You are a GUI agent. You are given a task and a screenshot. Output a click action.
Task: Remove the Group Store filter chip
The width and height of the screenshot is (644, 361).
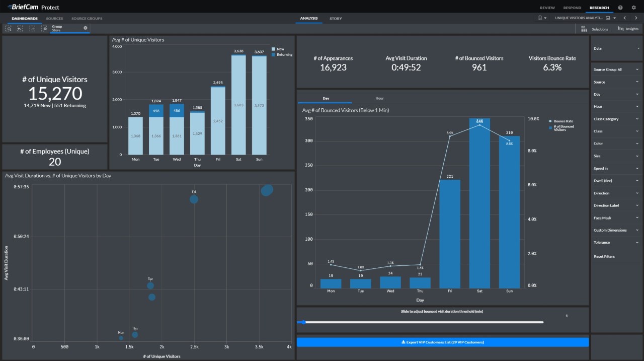coord(86,28)
